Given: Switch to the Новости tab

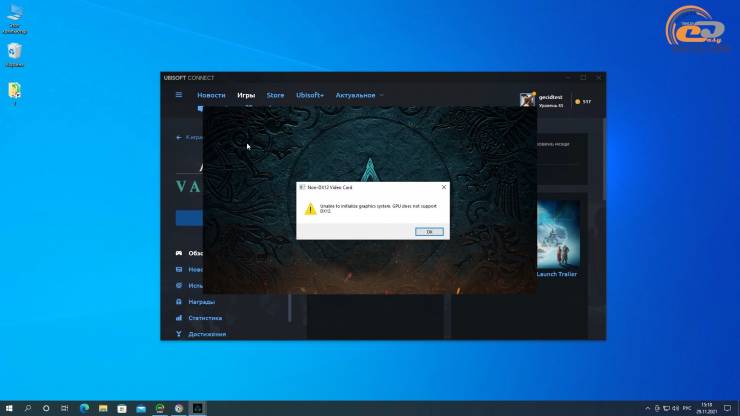Looking at the screenshot, I should click(x=211, y=95).
